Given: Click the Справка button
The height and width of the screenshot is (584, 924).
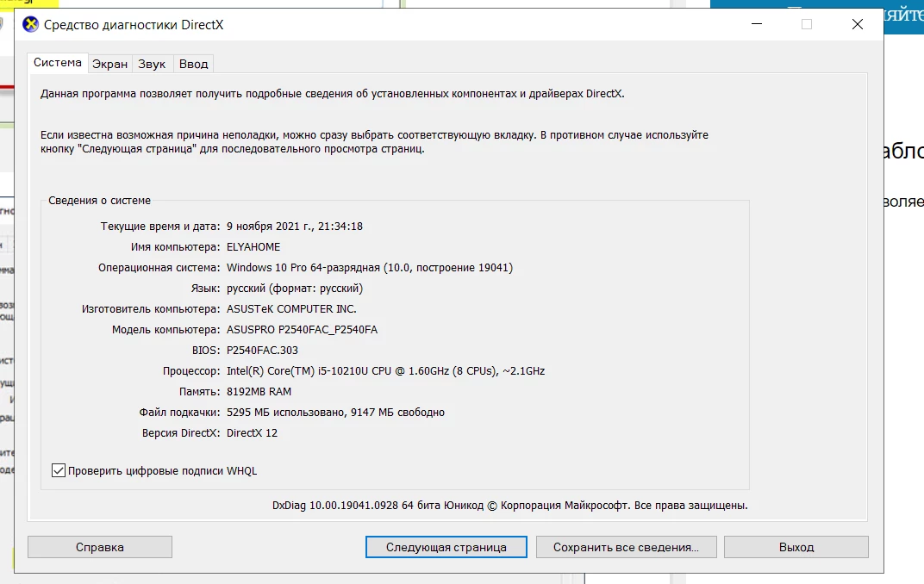Looking at the screenshot, I should click(100, 547).
